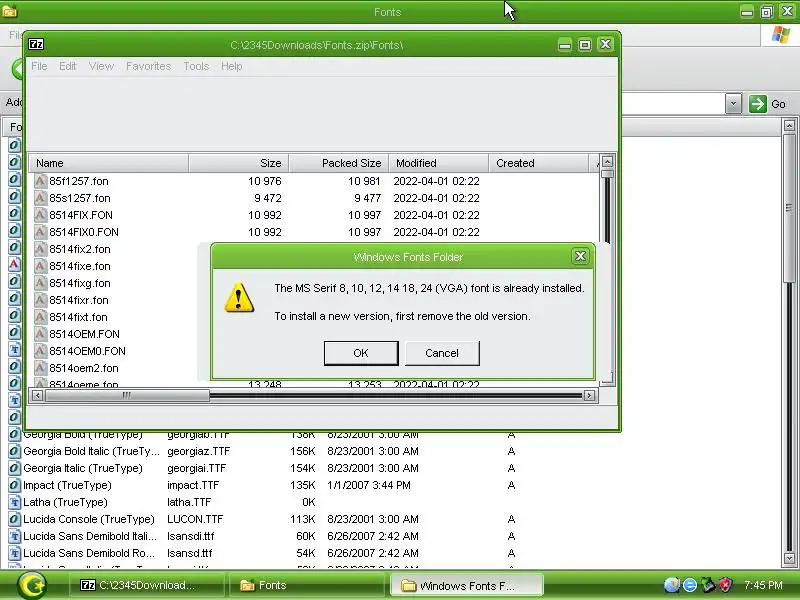This screenshot has width=800, height=600.
Task: Click the georgiaz.TTF file name
Action: click(x=198, y=452)
